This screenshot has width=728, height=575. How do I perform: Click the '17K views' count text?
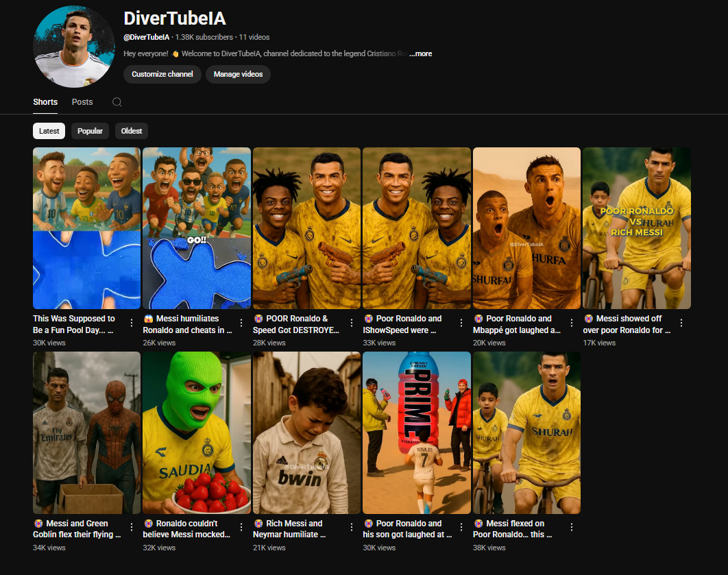click(x=599, y=343)
